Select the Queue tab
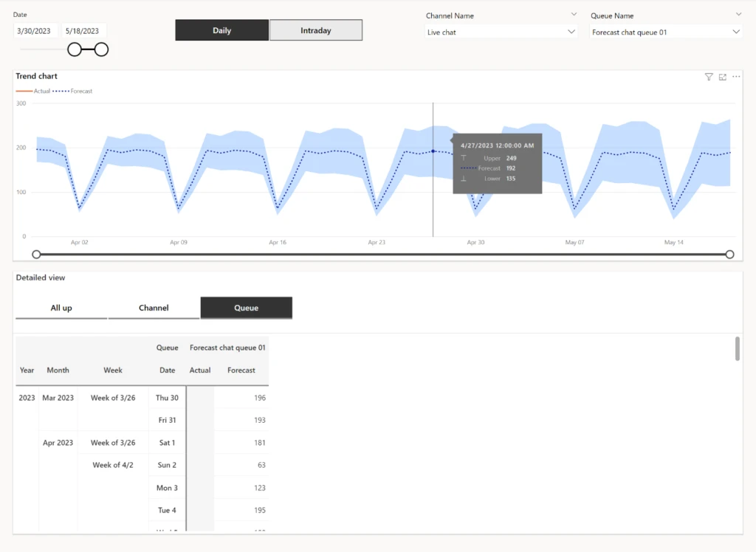Image resolution: width=756 pixels, height=552 pixels. click(x=246, y=308)
